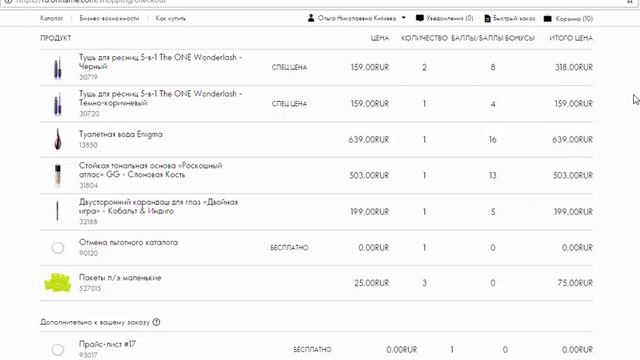Click quantity 3 for Пакеты п/э маленькие
This screenshot has width=640, height=360.
(424, 283)
